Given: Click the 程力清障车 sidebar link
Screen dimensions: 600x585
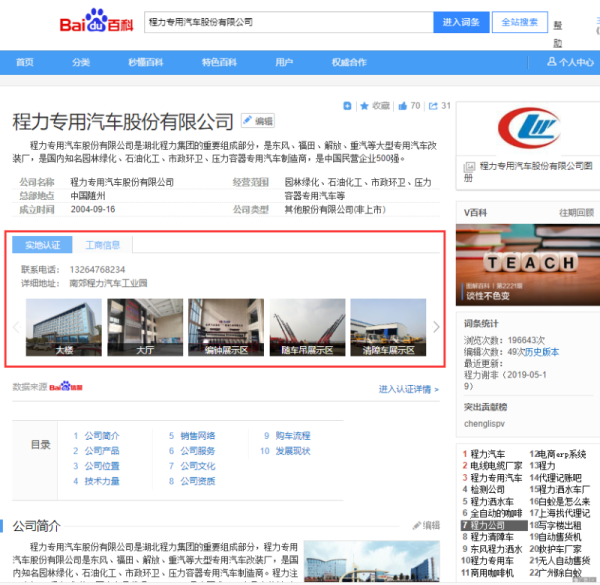Looking at the screenshot, I should click(492, 537).
